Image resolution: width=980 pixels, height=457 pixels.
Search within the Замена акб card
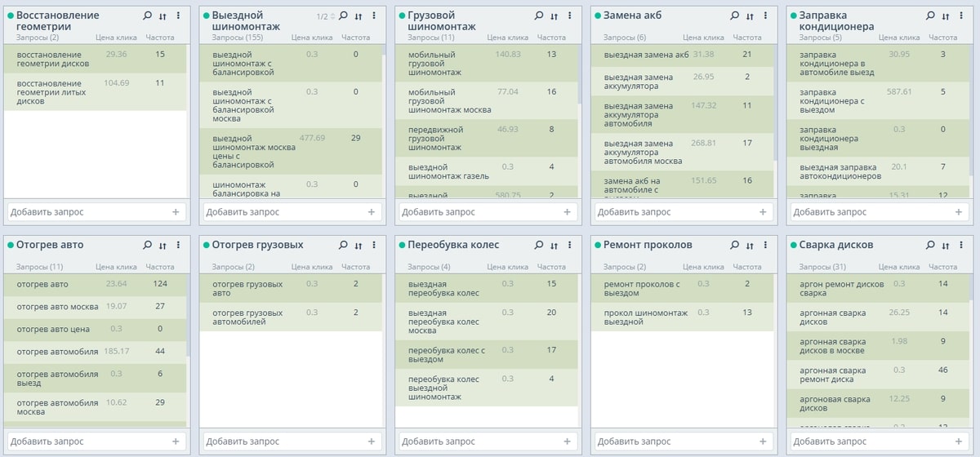pos(735,16)
